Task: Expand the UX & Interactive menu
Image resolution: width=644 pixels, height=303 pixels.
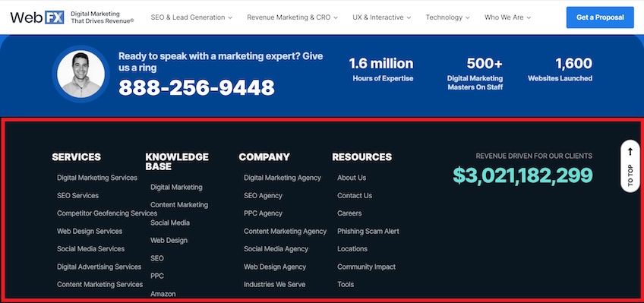Action: point(381,17)
